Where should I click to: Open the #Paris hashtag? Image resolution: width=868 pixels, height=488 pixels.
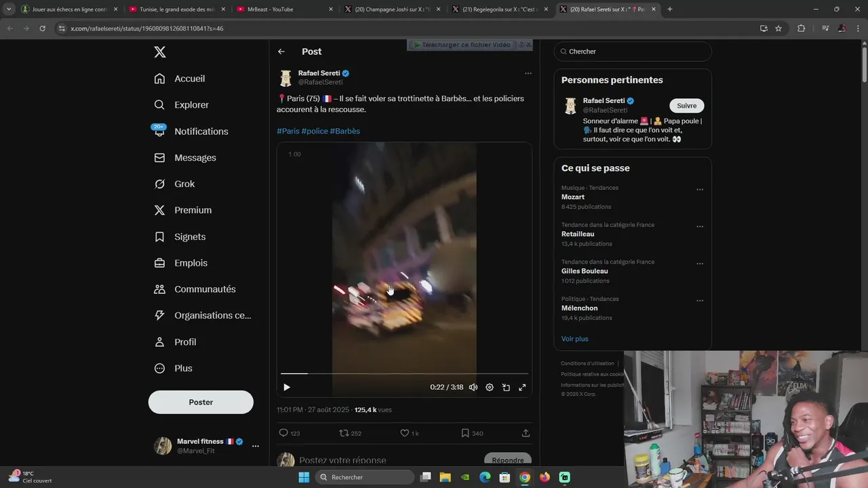click(x=288, y=131)
